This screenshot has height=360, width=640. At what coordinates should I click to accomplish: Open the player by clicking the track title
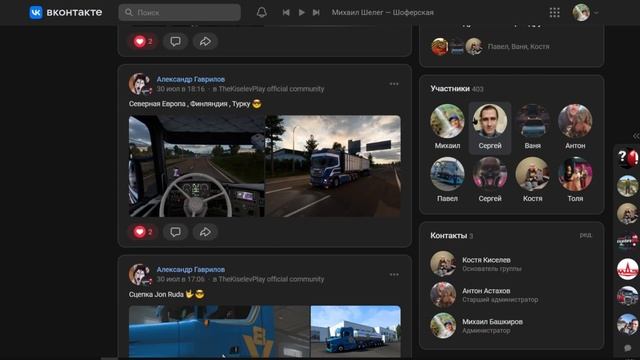click(382, 13)
